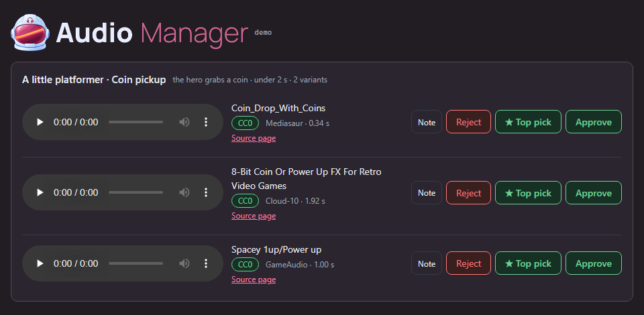Mark Coin_Drop_With_Coins as Top pick
644x315 pixels.
tap(528, 122)
